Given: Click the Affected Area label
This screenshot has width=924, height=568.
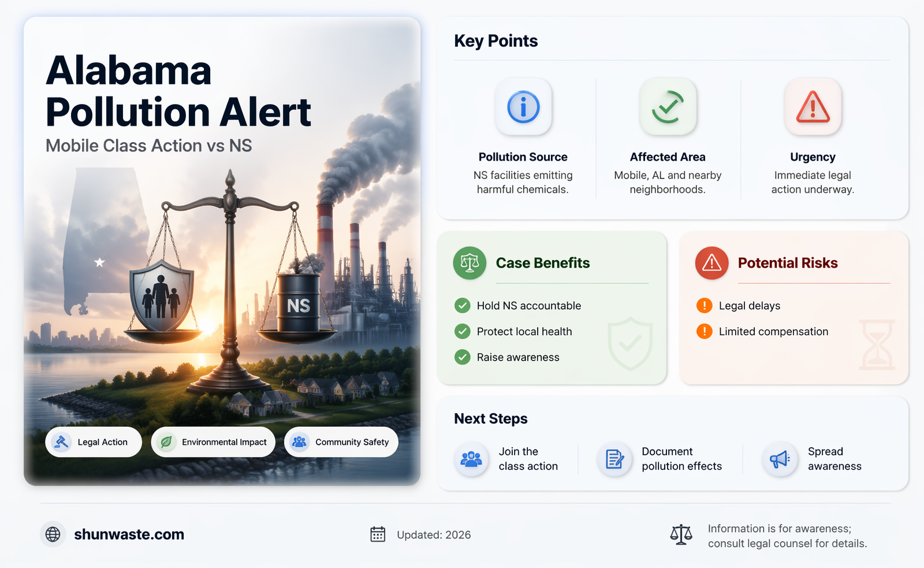Looking at the screenshot, I should click(668, 157).
